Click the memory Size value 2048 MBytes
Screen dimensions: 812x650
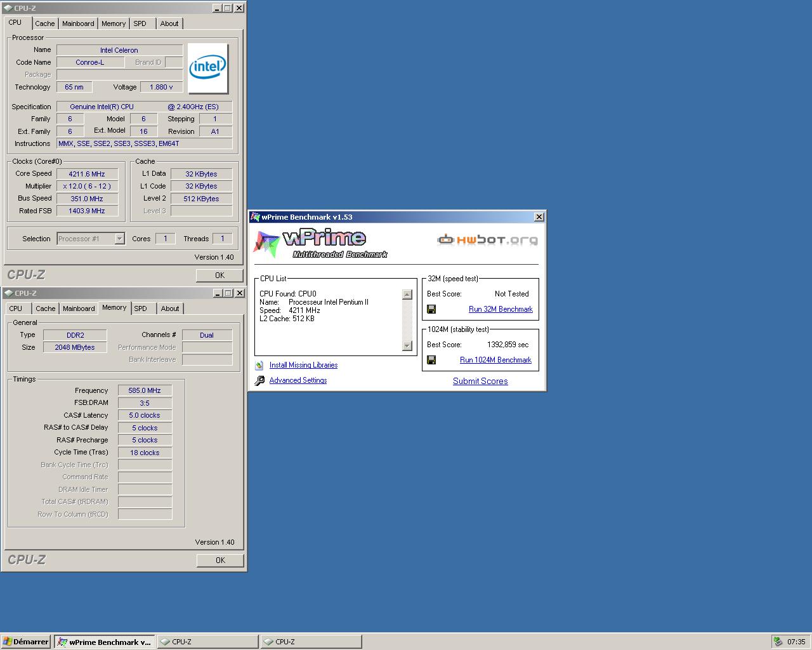(x=75, y=347)
